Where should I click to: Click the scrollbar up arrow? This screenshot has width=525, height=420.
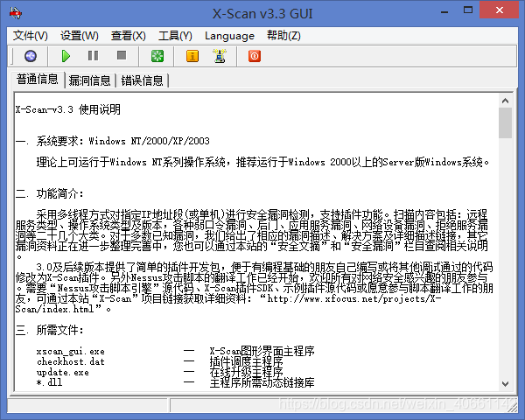[505, 101]
